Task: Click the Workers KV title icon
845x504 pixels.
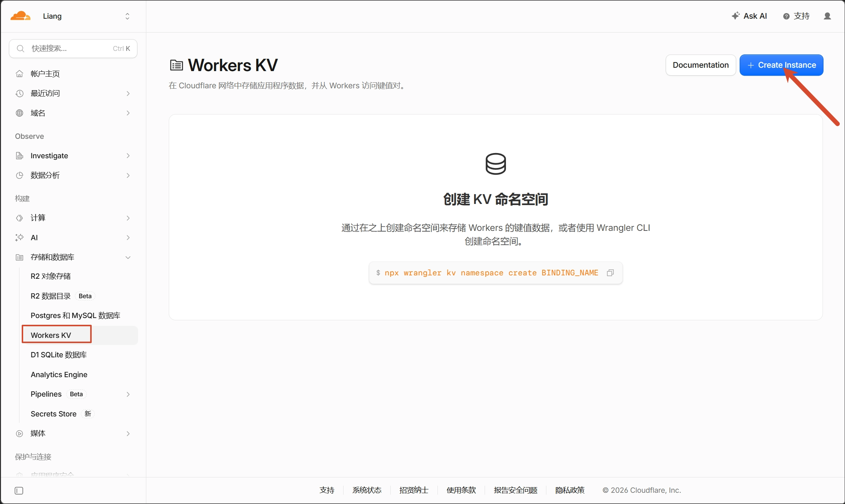Action: click(177, 65)
